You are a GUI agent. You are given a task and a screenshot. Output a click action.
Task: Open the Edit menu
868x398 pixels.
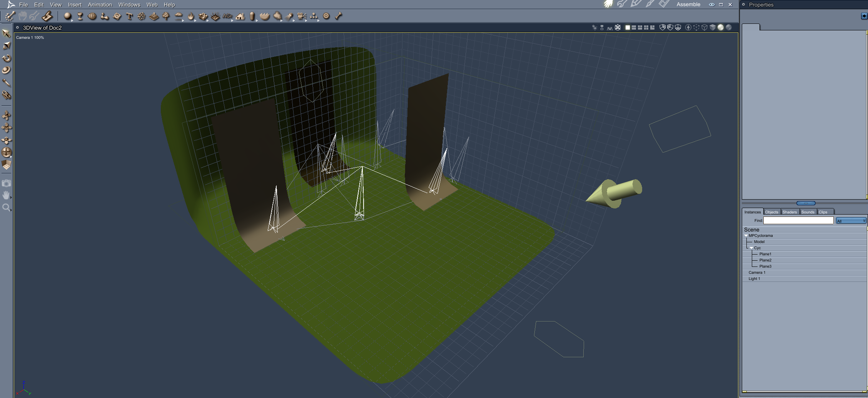point(39,5)
